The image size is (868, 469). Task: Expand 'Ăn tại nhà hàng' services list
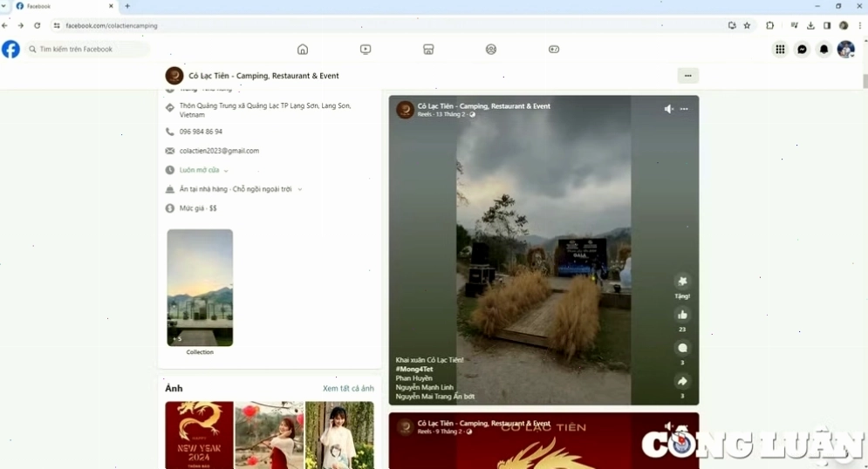241,189
